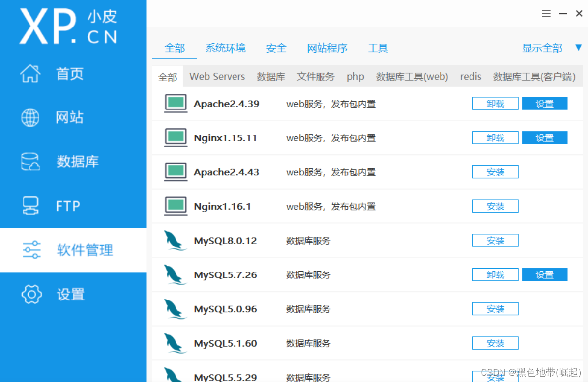
Task: Open 设置 for MySQL5.7.26
Action: pos(545,274)
